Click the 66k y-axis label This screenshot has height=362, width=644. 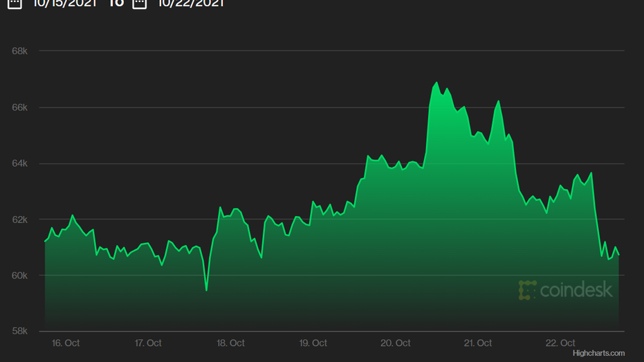[x=19, y=107]
